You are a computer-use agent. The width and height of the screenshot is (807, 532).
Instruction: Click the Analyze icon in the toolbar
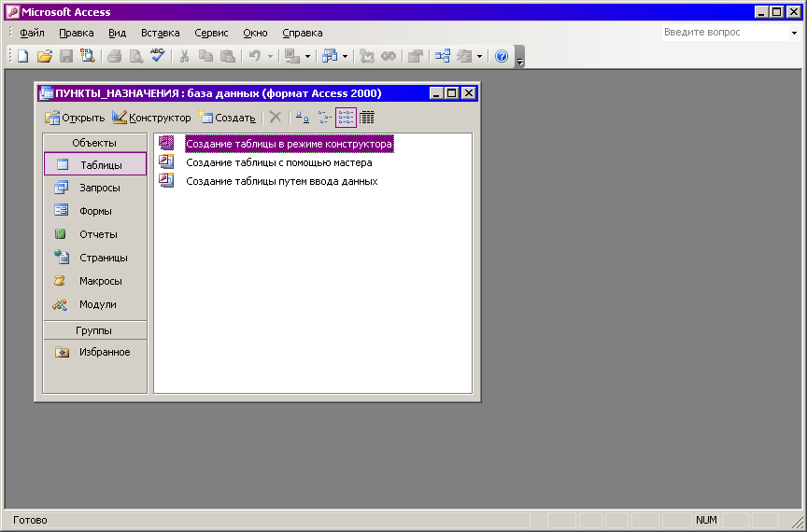(x=330, y=56)
